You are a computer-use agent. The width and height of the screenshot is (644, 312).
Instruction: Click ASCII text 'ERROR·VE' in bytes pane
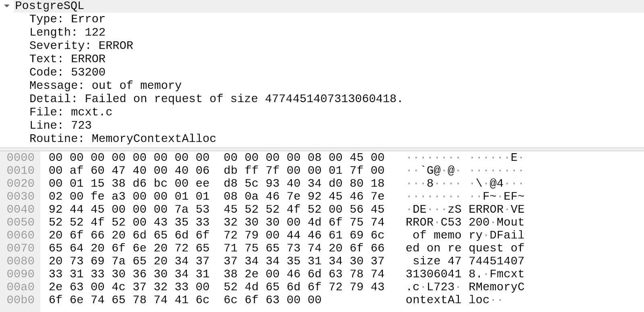[x=496, y=209]
